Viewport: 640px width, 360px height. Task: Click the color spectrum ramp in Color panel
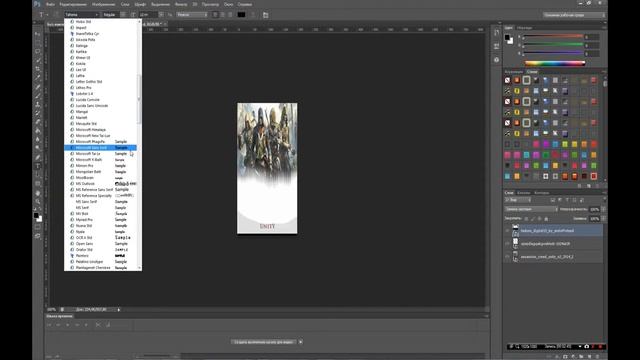coord(555,63)
